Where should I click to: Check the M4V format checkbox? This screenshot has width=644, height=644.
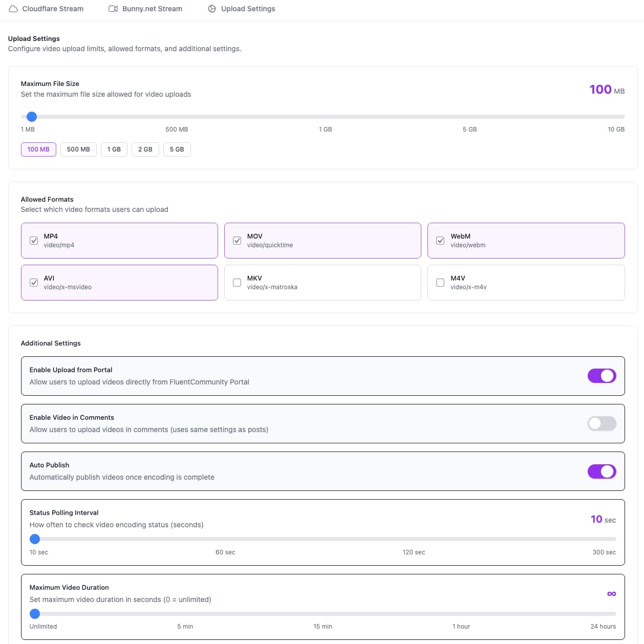(x=440, y=283)
